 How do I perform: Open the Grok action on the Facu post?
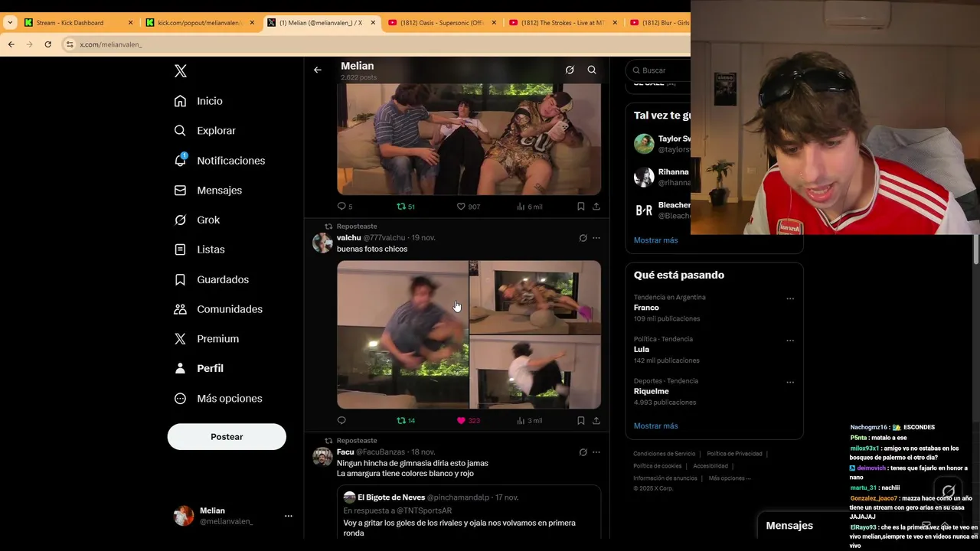pyautogui.click(x=583, y=452)
